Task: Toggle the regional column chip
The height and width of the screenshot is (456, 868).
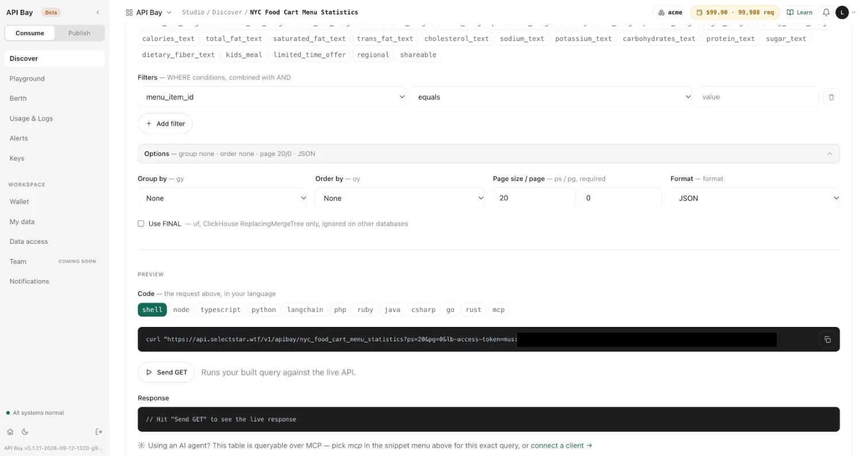Action: (x=373, y=55)
